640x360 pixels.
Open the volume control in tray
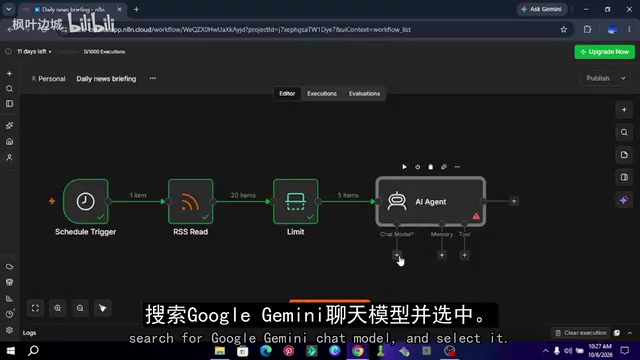[x=568, y=351]
